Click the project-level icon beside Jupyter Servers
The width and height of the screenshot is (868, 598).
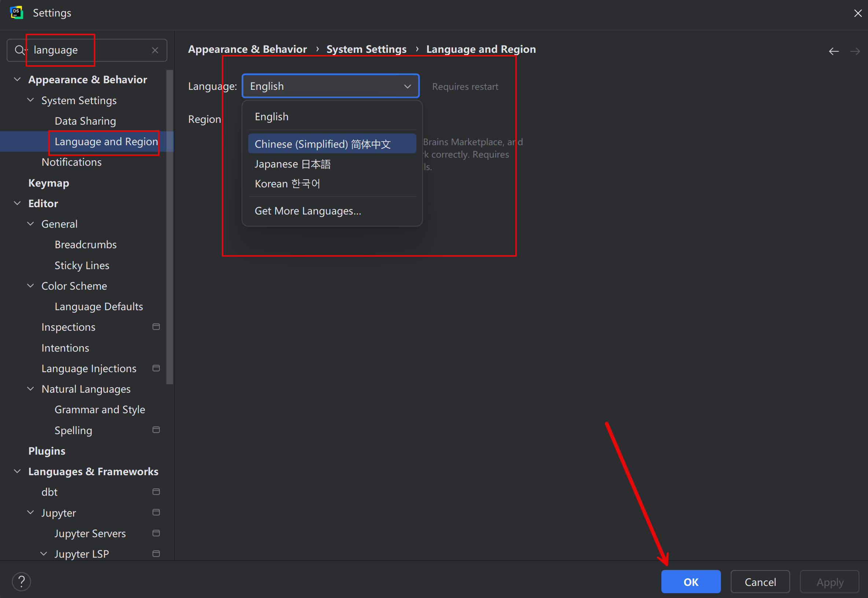pos(156,533)
